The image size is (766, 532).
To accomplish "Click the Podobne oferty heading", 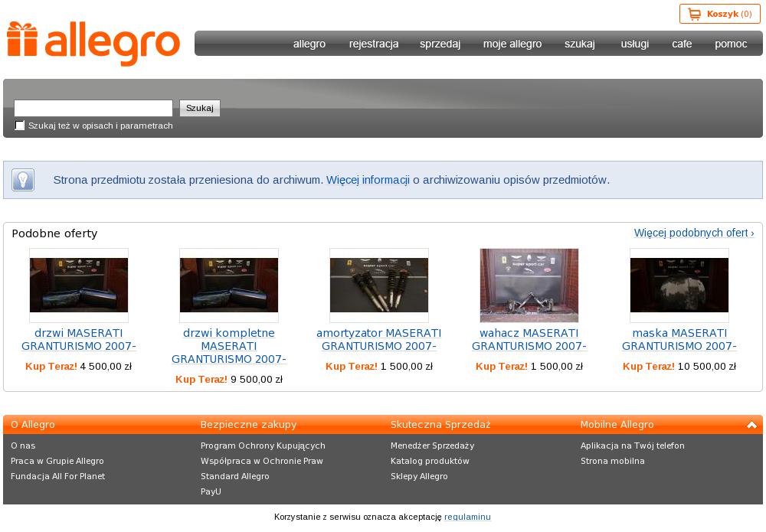I will point(54,233).
